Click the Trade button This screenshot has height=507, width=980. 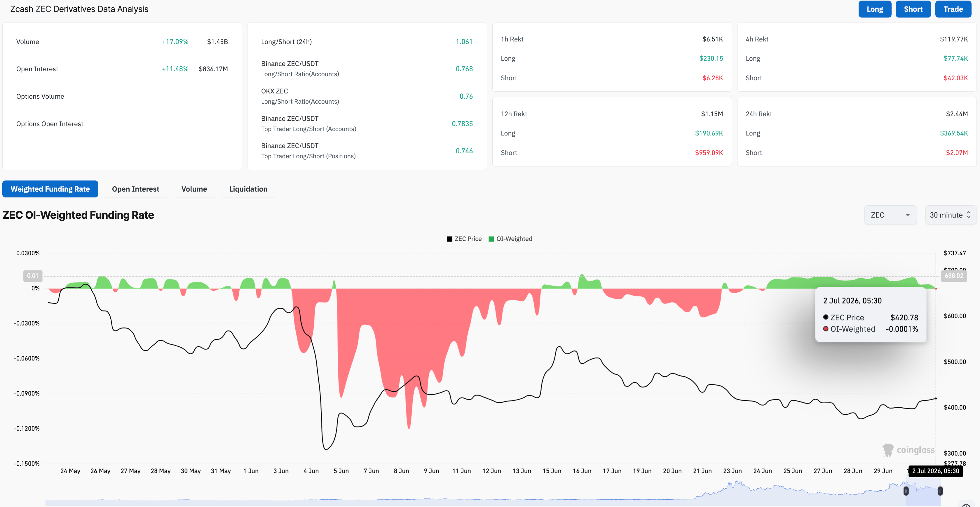[x=953, y=9]
